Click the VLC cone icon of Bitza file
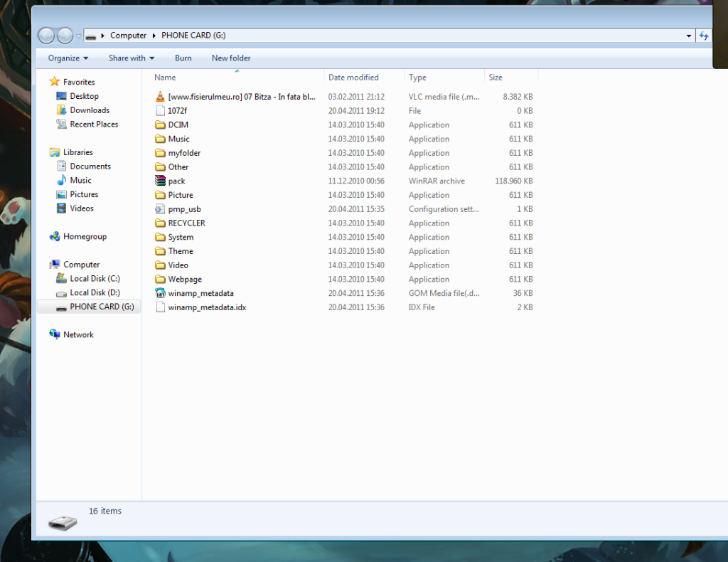The image size is (728, 562). pos(161,97)
